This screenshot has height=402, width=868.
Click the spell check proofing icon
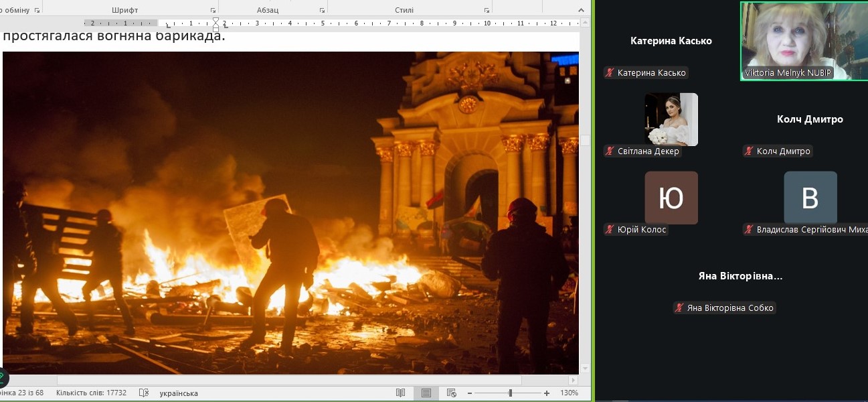point(143,393)
